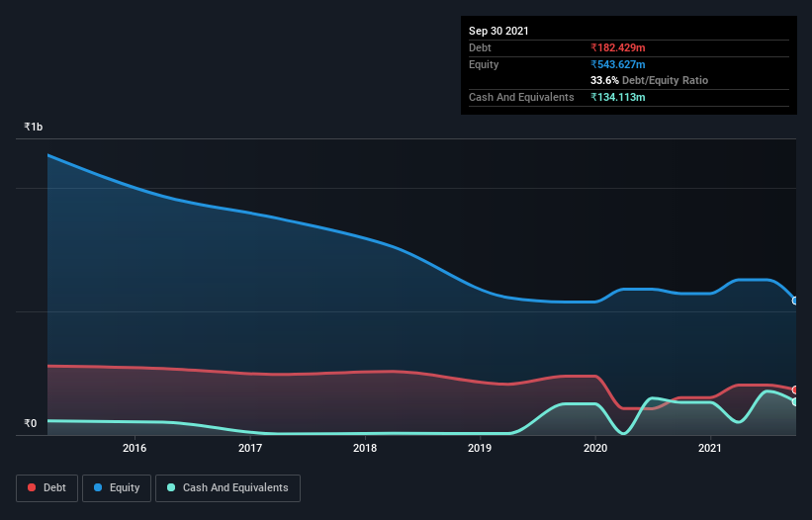
Task: Click the Equity row label in tooltip
Action: coord(484,64)
